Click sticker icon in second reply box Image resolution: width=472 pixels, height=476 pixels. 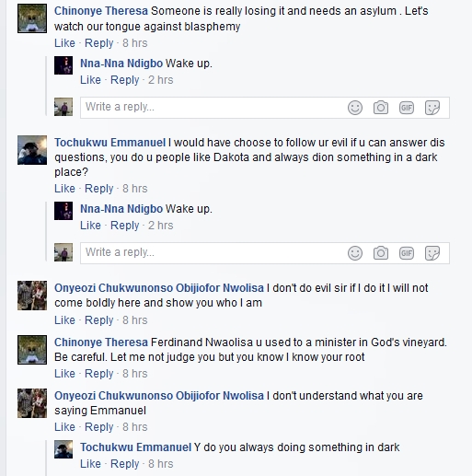point(432,253)
